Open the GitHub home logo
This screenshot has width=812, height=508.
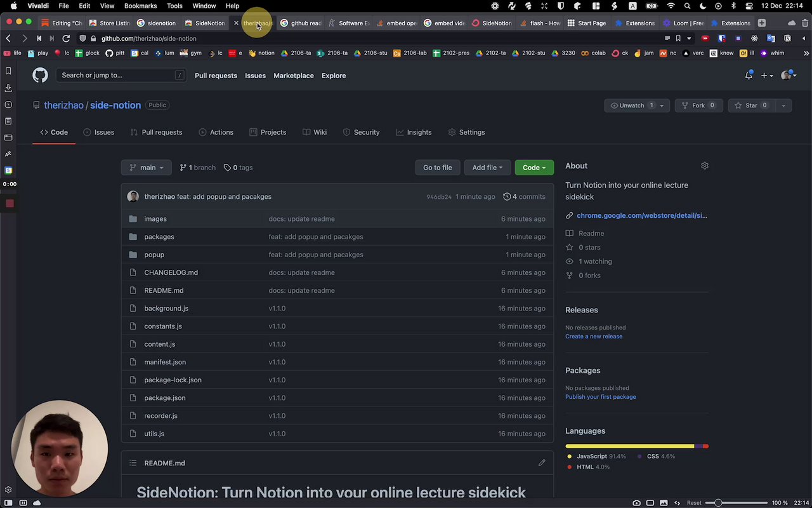click(x=40, y=76)
